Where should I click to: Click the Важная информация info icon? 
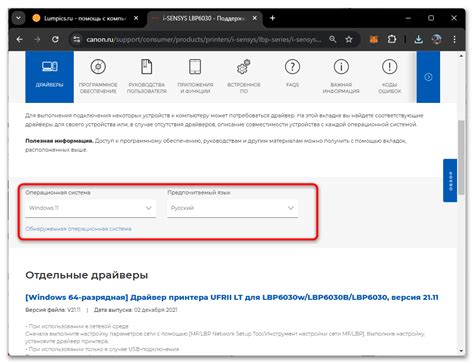[x=341, y=67]
